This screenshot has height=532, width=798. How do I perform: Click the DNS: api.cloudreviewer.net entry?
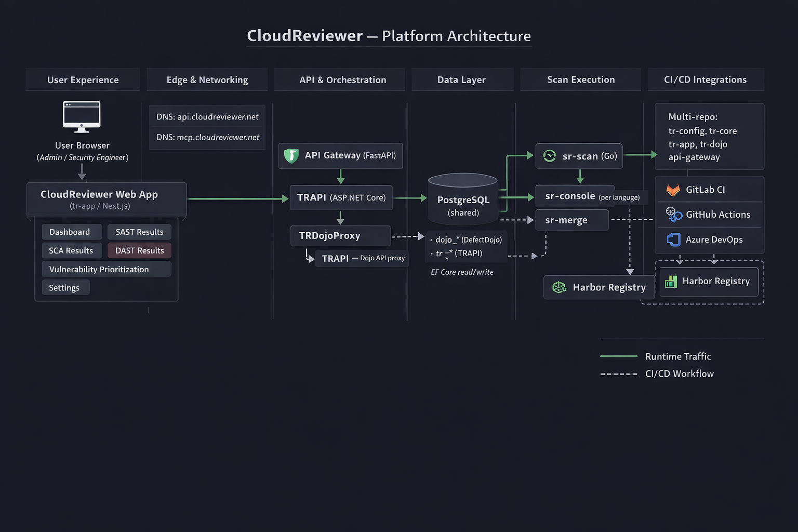coord(207,117)
